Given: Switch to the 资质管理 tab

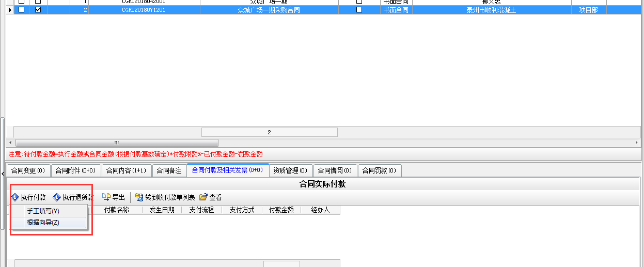Looking at the screenshot, I should [x=290, y=170].
